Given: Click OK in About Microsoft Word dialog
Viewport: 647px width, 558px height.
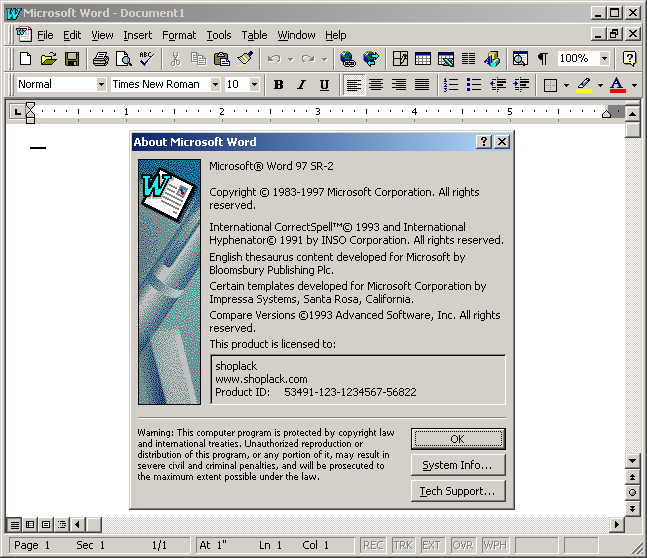Looking at the screenshot, I should tap(458, 439).
